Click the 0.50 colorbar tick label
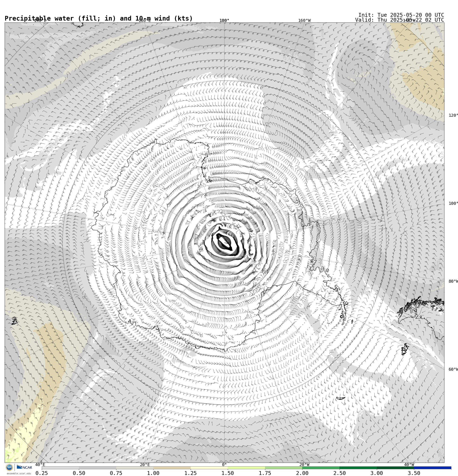 79,473
